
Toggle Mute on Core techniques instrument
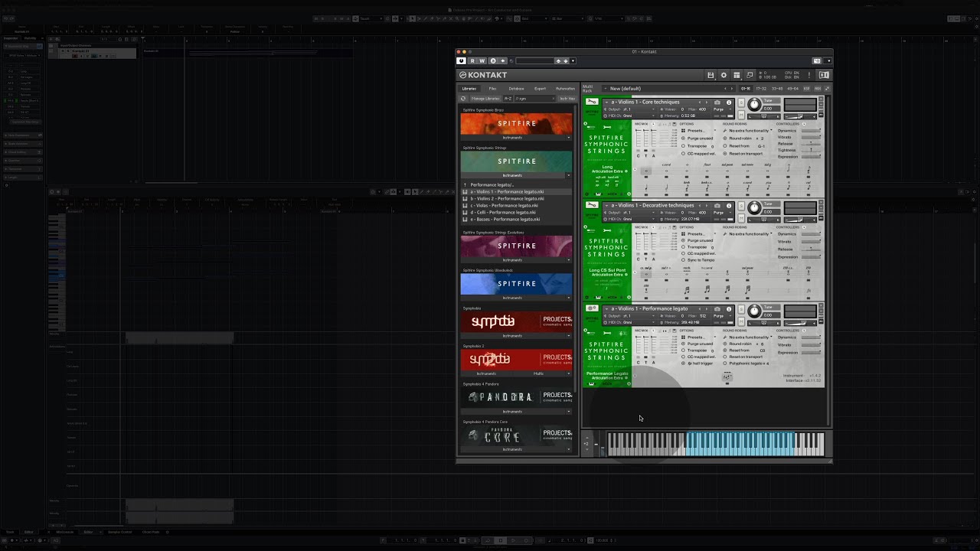[741, 115]
